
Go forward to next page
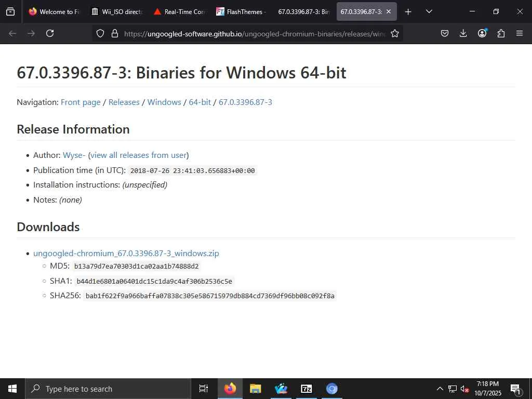[31, 33]
